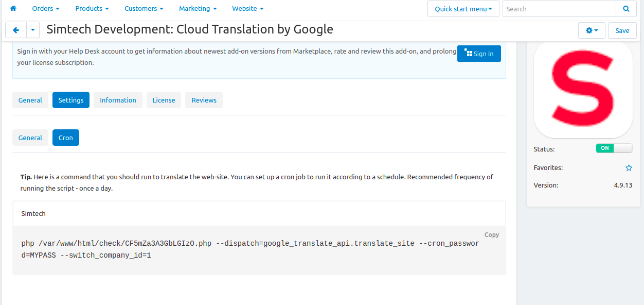Set the add-on status switch to OFF
Screen dimensions: 644x305
tap(614, 148)
